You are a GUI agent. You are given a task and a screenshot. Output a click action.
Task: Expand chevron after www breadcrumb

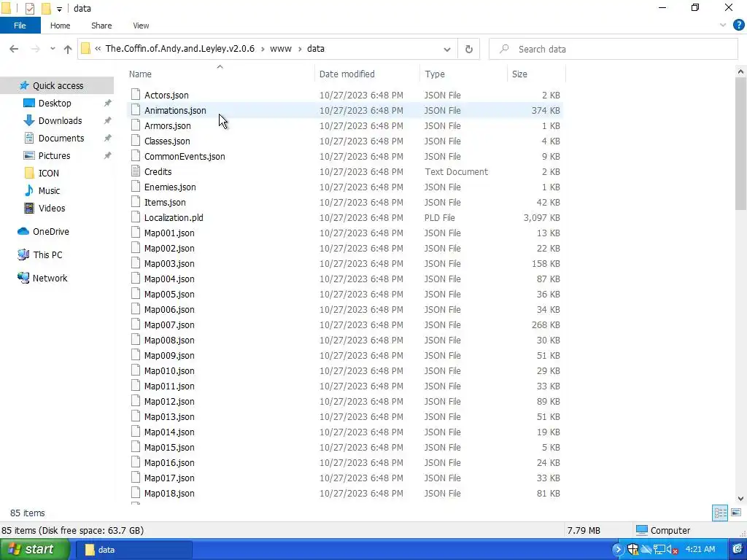pyautogui.click(x=300, y=49)
